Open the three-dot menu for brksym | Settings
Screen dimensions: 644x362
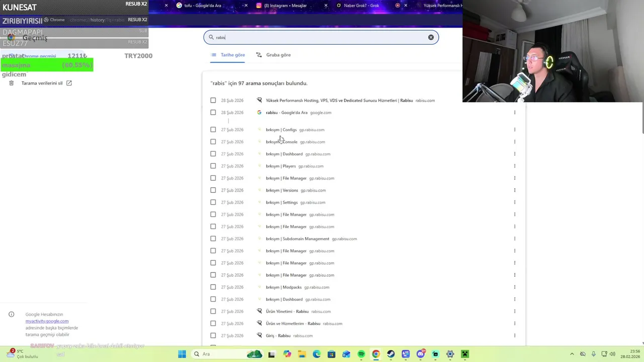pyautogui.click(x=515, y=202)
